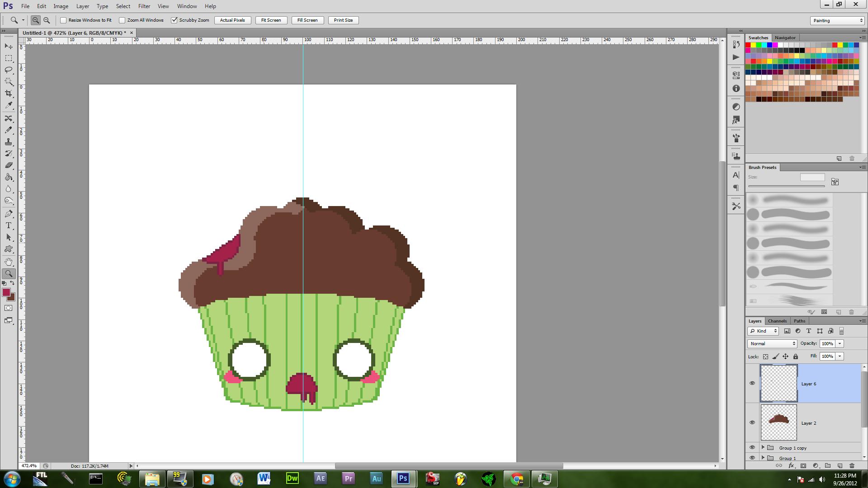Enable Zoom All Windows checkbox
868x488 pixels.
pyautogui.click(x=122, y=20)
